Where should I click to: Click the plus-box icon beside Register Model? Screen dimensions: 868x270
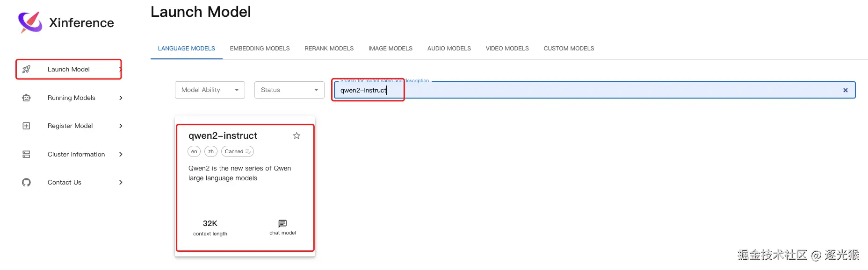point(27,126)
